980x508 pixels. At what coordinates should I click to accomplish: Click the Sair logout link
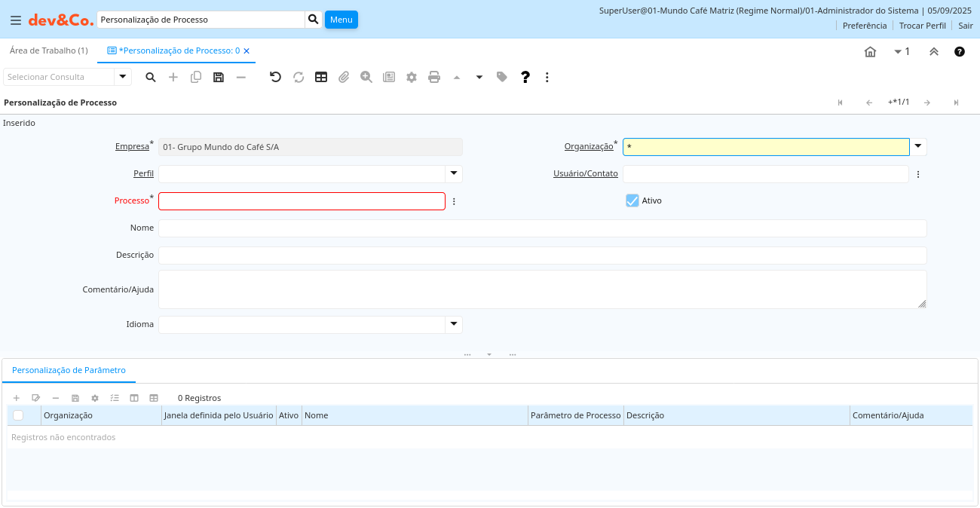(965, 26)
